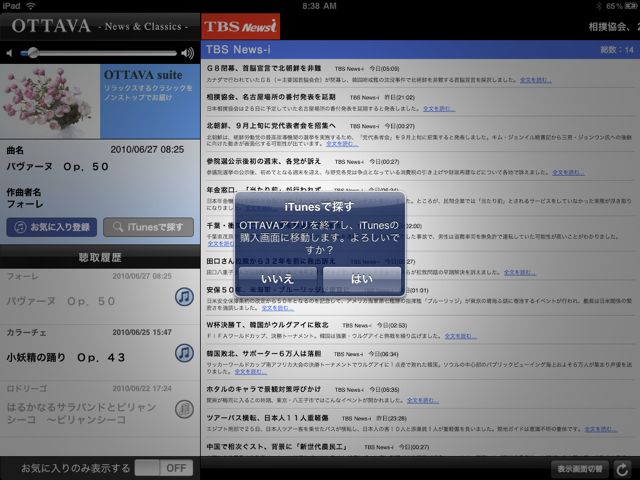
Task: Open 全文を読む link for 田口さん story
Action: (520, 272)
